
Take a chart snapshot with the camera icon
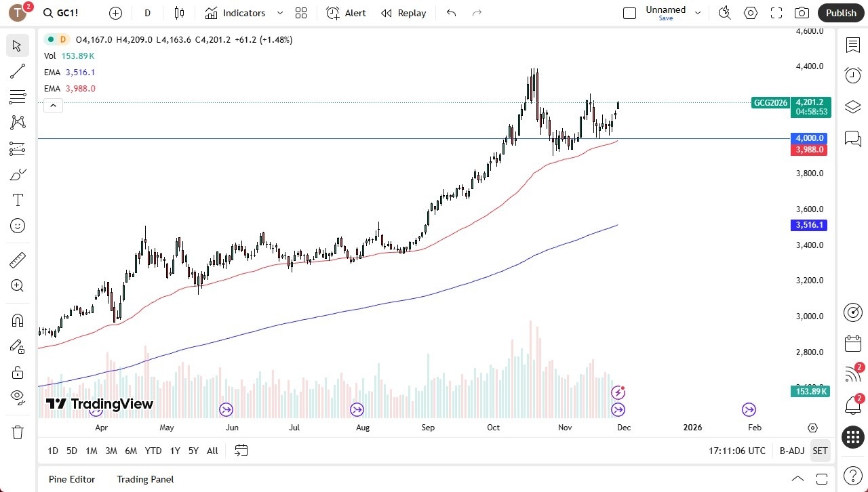pyautogui.click(x=801, y=12)
